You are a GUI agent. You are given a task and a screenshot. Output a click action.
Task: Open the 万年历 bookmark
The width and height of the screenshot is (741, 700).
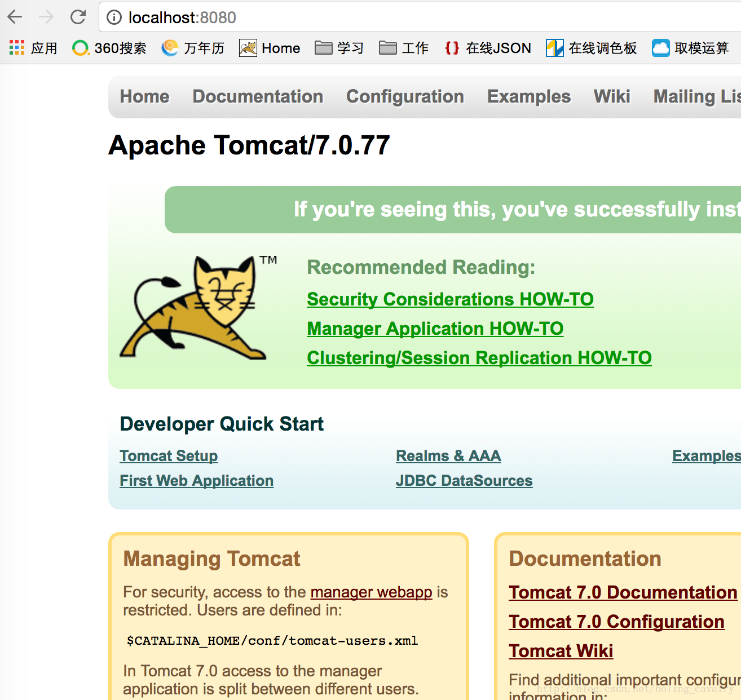click(193, 48)
